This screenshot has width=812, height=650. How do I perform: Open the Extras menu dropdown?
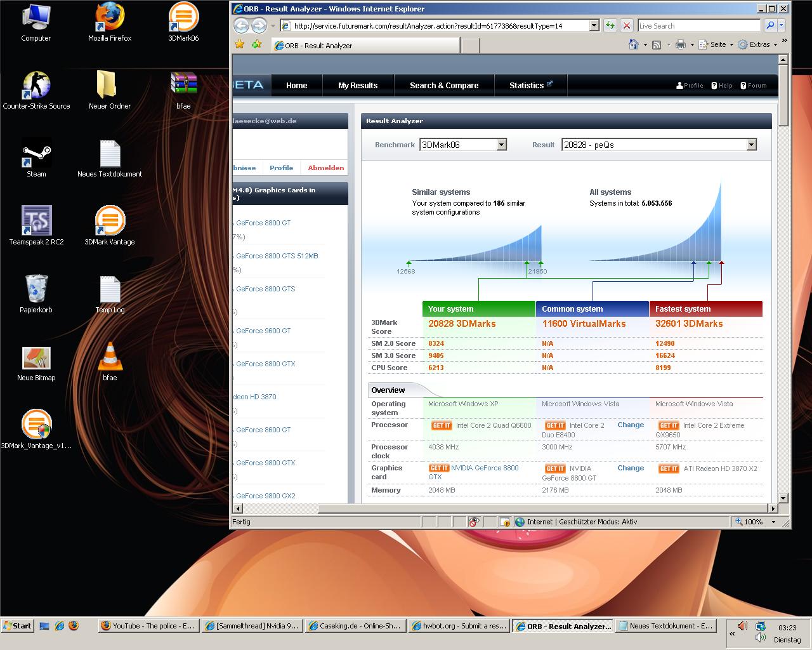click(775, 44)
